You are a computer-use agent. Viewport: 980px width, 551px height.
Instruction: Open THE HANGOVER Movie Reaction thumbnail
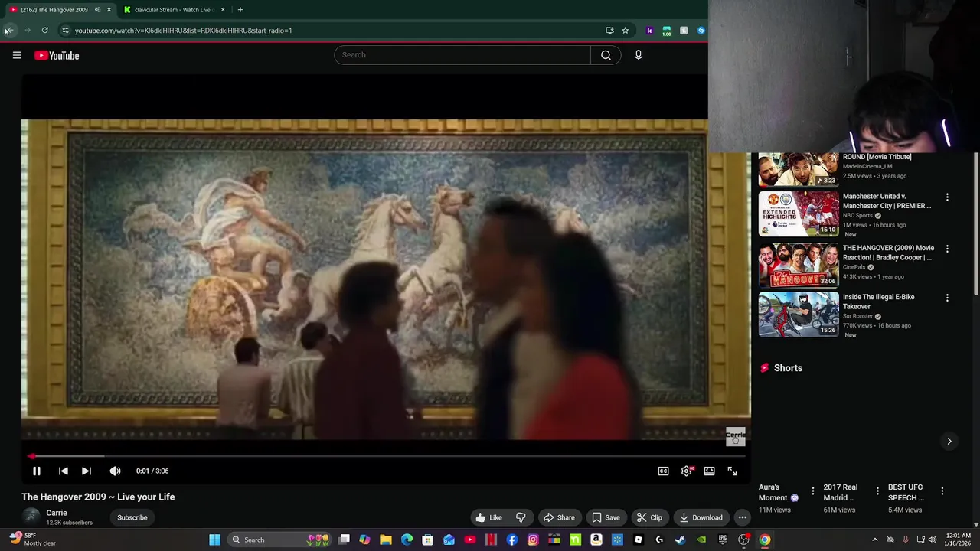pyautogui.click(x=799, y=265)
